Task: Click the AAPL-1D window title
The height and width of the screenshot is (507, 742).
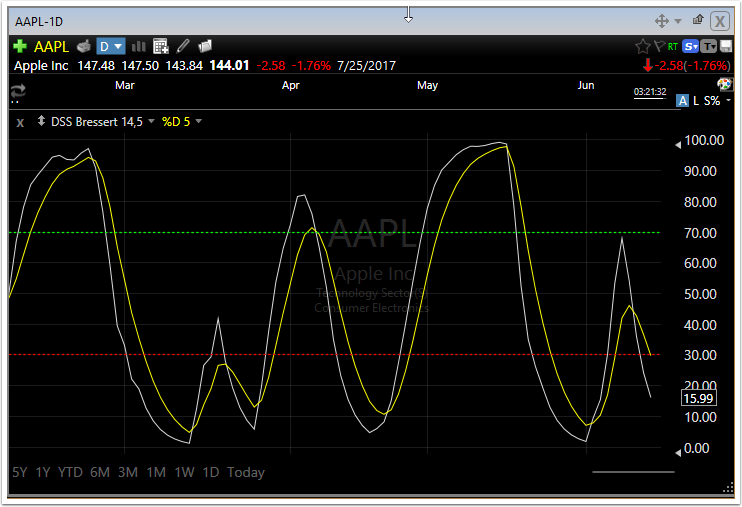Action: 38,22
